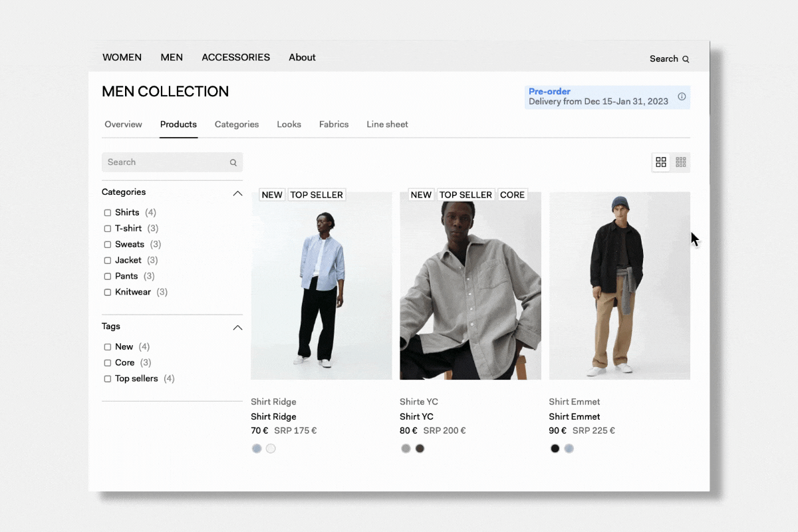Switch to the Categories tab
This screenshot has height=532, width=798.
coord(237,124)
